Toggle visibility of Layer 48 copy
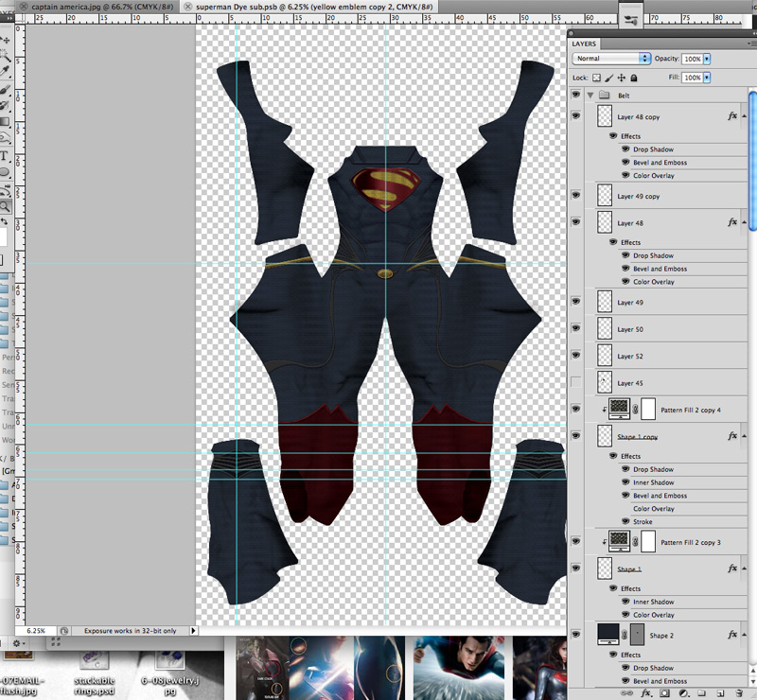The width and height of the screenshot is (757, 700). [x=575, y=115]
